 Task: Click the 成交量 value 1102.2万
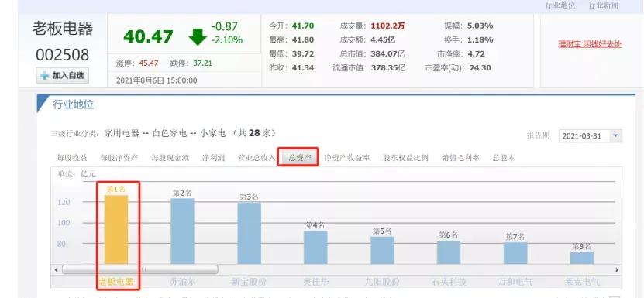pos(387,26)
